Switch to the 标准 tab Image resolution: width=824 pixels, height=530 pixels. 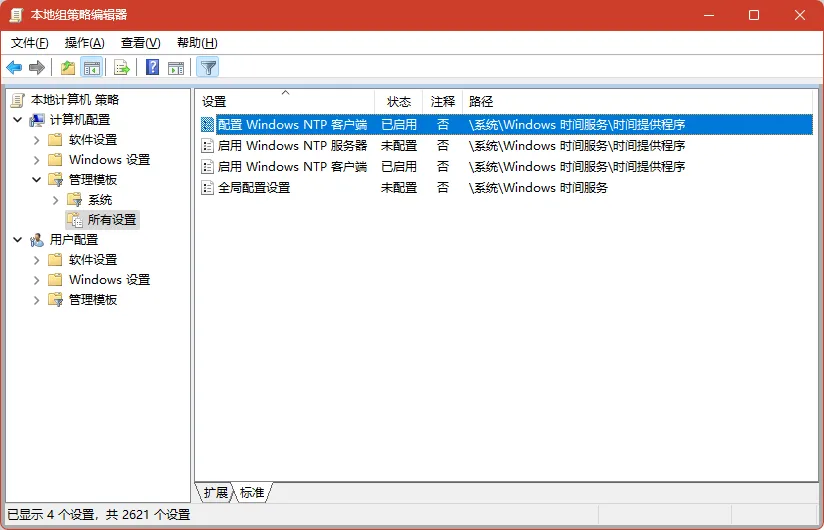coord(252,493)
